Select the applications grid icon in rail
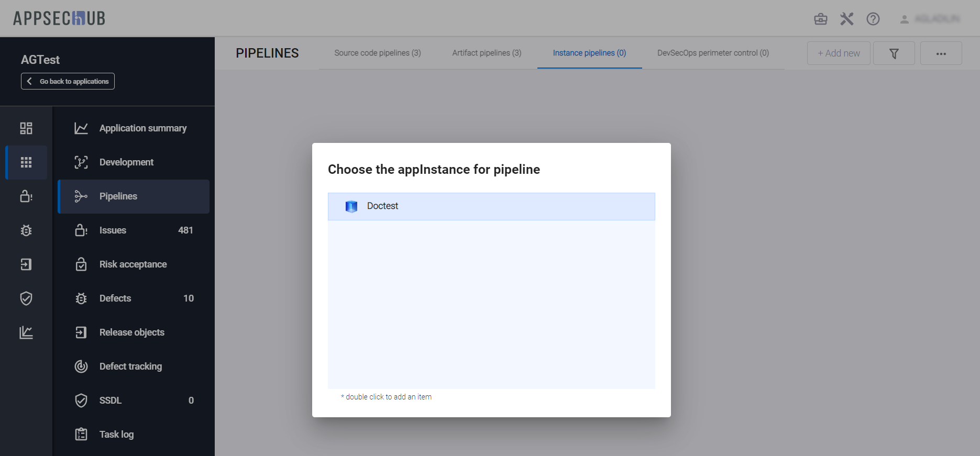980x456 pixels. [x=26, y=162]
